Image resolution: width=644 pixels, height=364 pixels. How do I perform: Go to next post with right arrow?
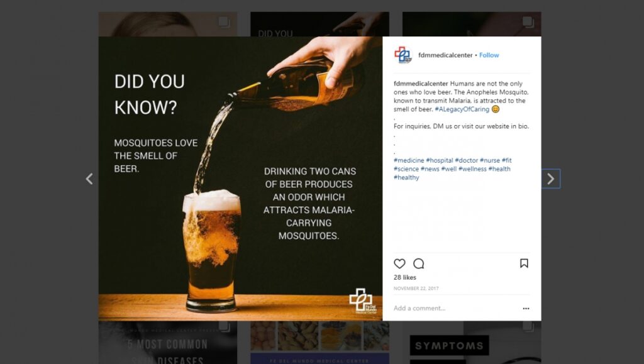tap(551, 179)
